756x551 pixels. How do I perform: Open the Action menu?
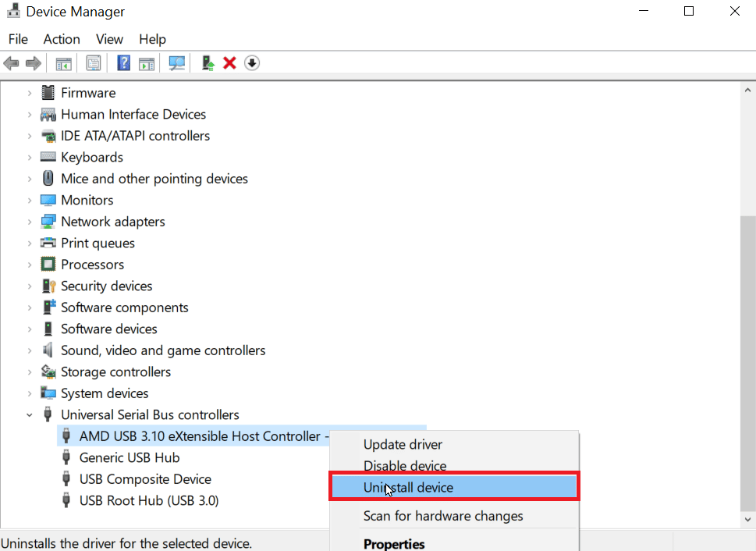62,39
